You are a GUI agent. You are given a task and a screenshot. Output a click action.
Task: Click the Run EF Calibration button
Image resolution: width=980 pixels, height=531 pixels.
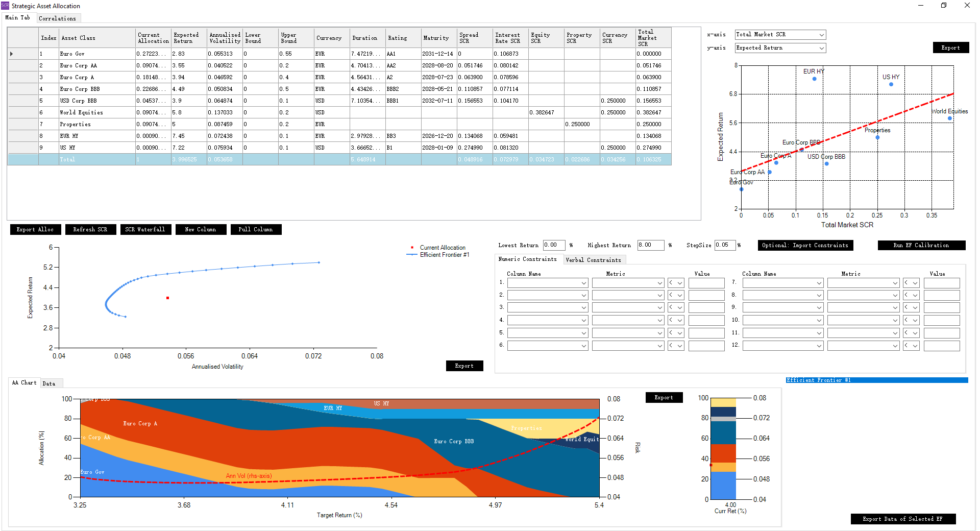coord(921,245)
